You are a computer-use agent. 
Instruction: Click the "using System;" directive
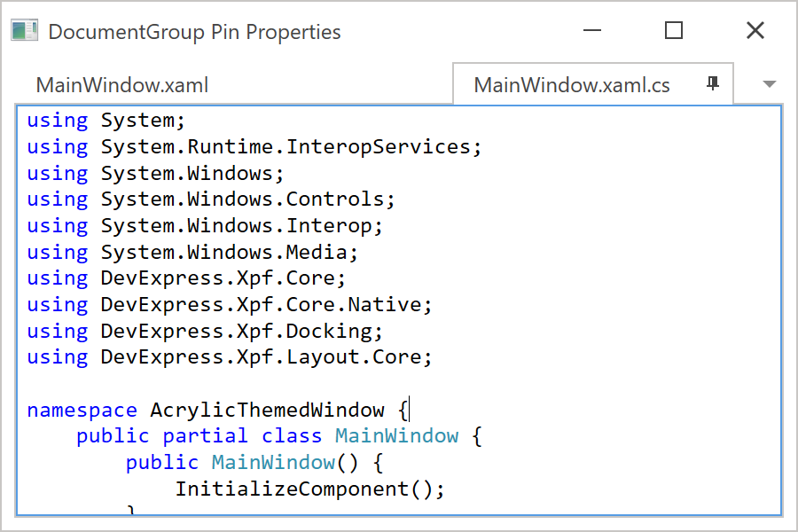pyautogui.click(x=106, y=120)
